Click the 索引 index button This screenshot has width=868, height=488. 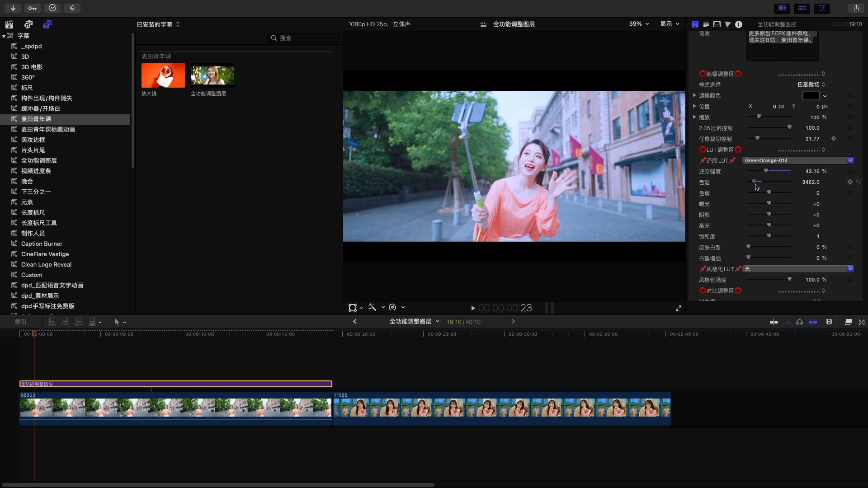(x=21, y=322)
